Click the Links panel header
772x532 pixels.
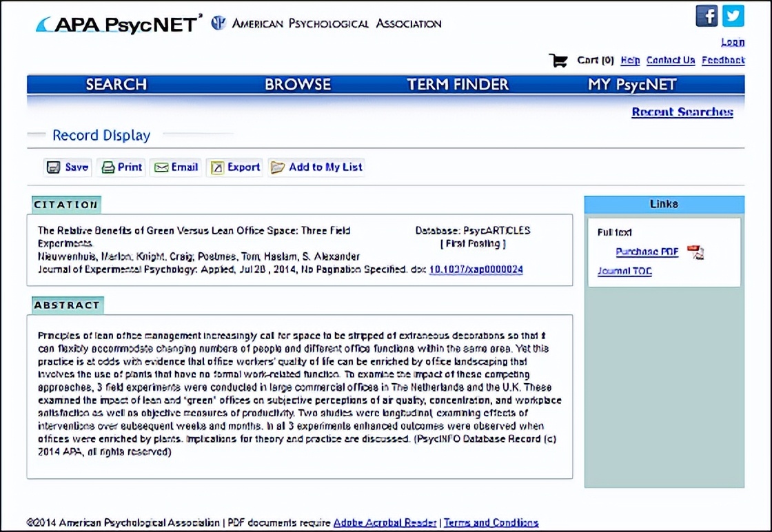tap(664, 204)
